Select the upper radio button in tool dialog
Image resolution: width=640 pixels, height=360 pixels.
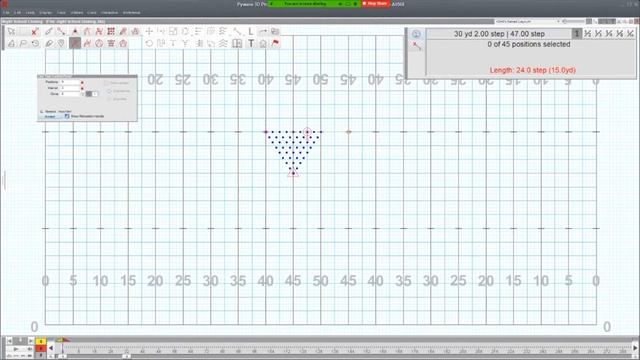click(109, 91)
